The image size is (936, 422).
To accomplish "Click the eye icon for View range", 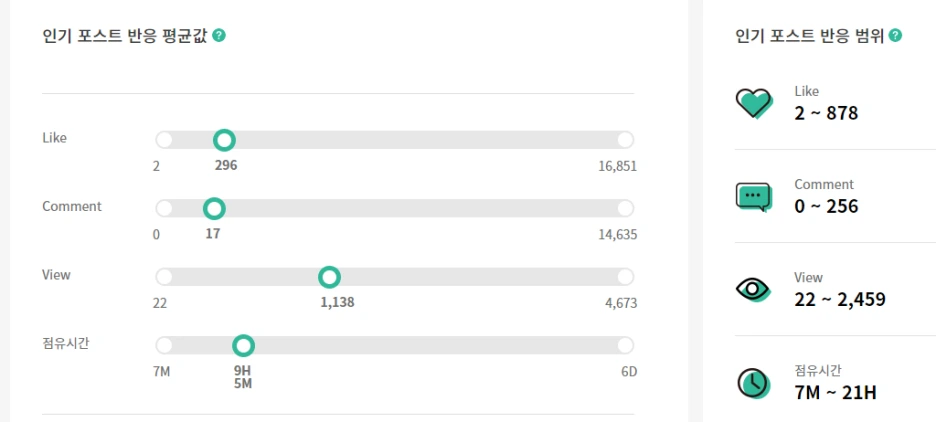I will tap(753, 290).
